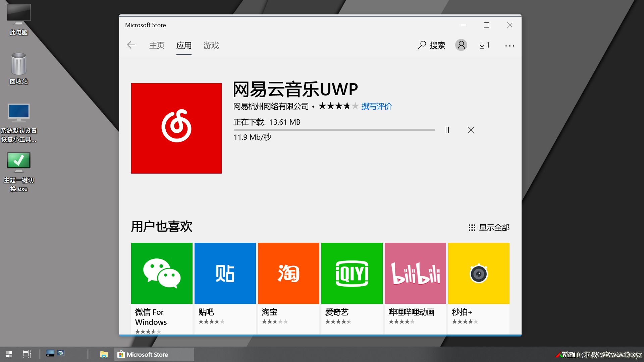Select the 系统默认设置恢复小工具 desktop icon
Screen dimensions: 644x362
point(19,123)
